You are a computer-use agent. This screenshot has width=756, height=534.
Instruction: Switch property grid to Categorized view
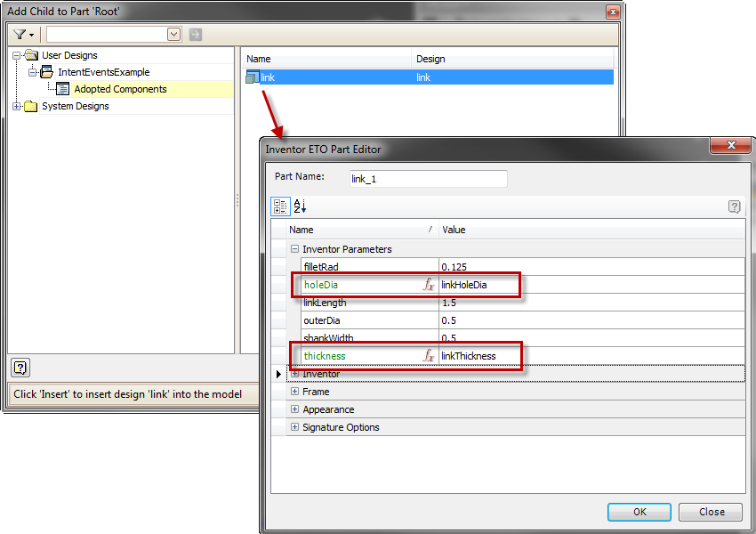pyautogui.click(x=280, y=206)
